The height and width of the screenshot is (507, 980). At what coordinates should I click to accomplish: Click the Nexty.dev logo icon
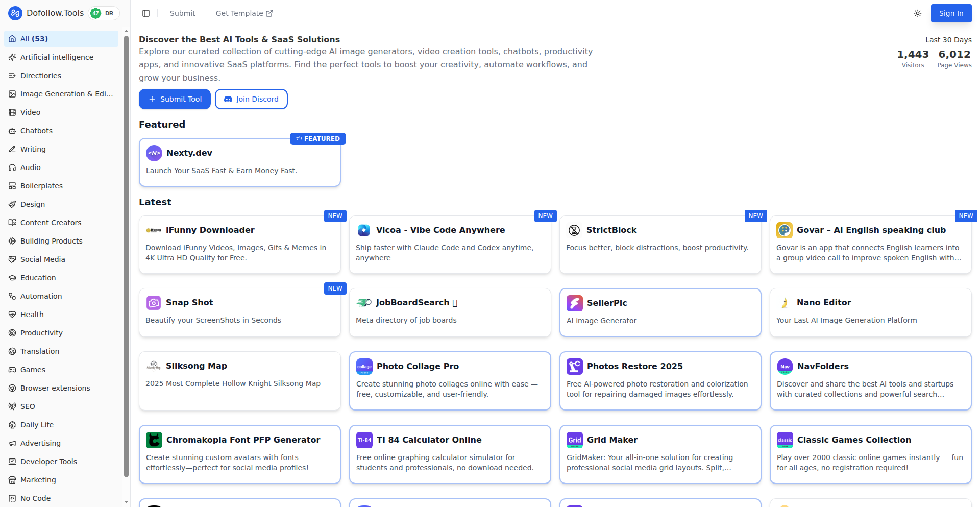coord(154,153)
